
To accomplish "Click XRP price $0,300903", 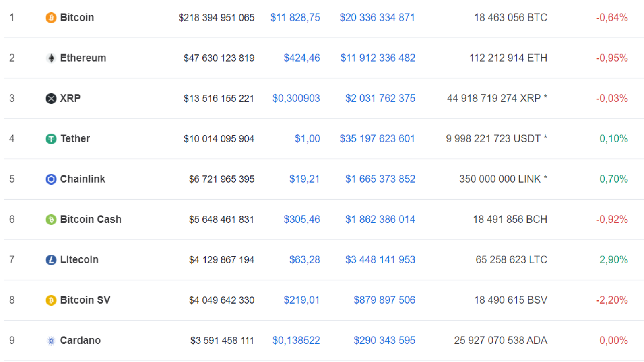I will pyautogui.click(x=296, y=98).
